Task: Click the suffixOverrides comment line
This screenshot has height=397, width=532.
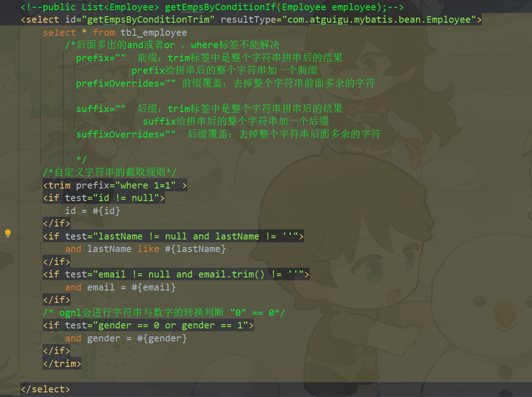Action: tap(228, 134)
